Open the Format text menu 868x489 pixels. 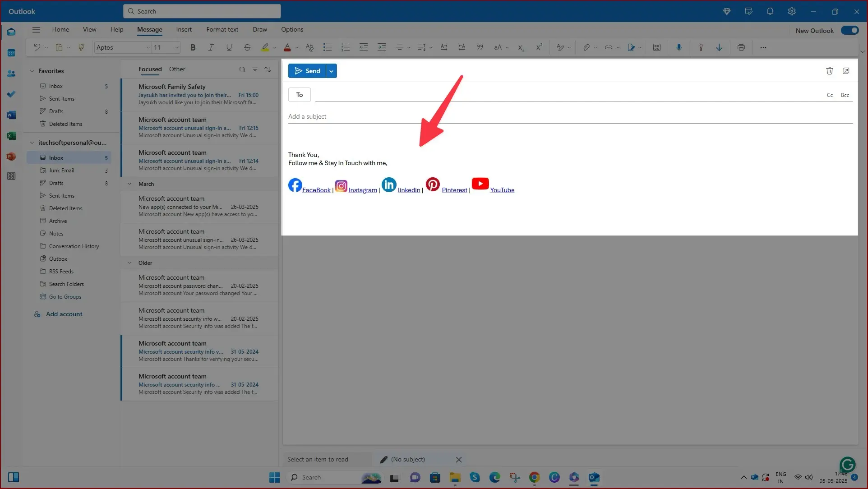click(222, 29)
